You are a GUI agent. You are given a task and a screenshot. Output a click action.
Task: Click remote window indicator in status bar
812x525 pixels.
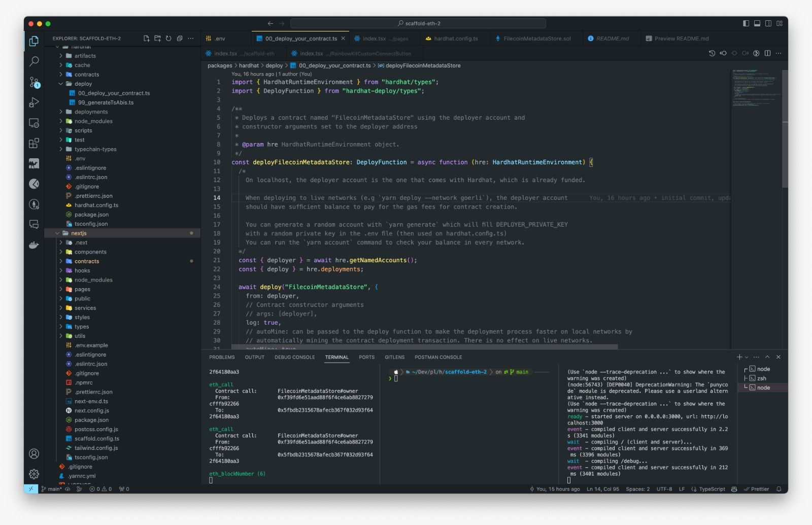click(x=31, y=489)
